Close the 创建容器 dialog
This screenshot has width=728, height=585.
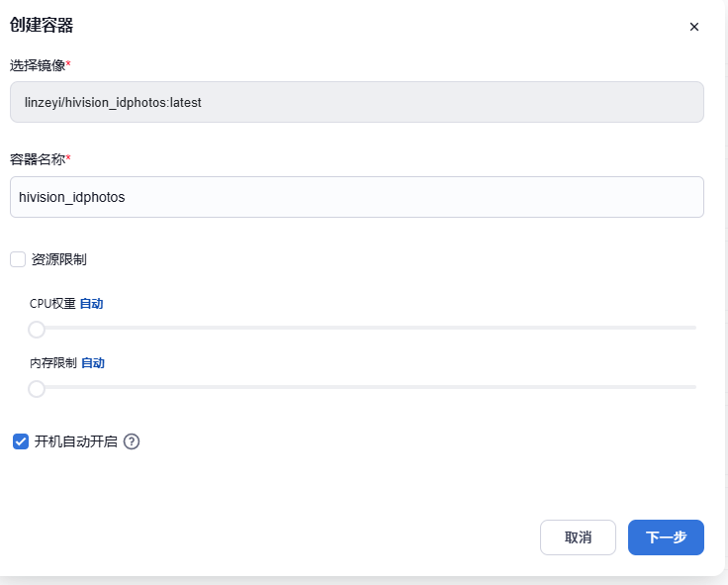(x=694, y=27)
